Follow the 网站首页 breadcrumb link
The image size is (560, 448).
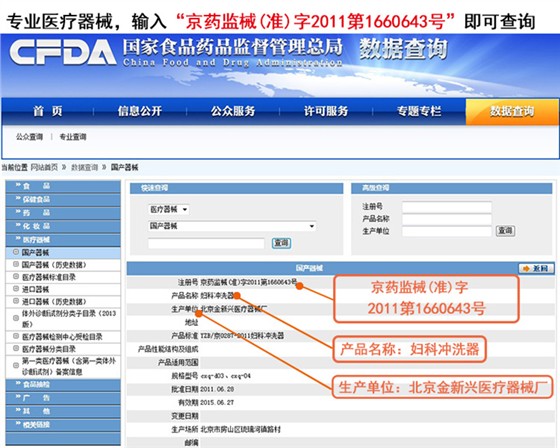44,167
